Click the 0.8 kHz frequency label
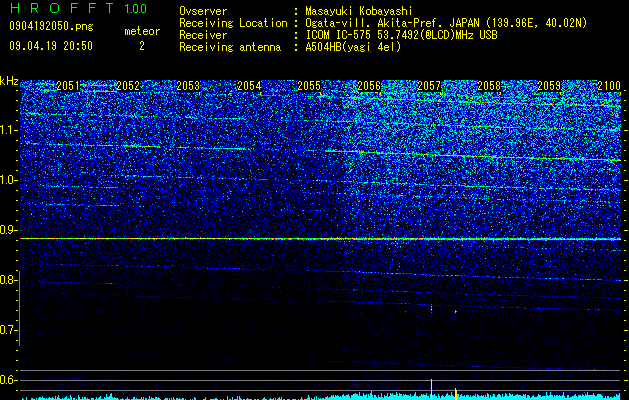629x400 pixels. 9,280
